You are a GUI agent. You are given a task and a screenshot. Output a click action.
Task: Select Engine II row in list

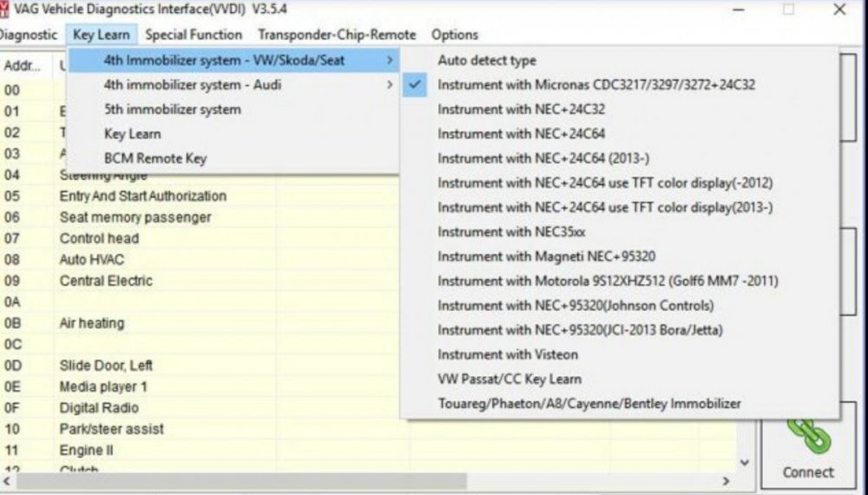point(87,451)
